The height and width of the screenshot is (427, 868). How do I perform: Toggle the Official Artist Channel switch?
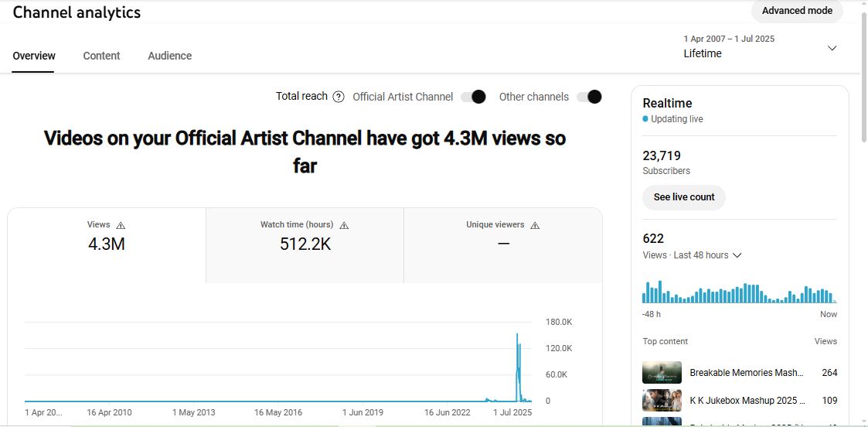[473, 97]
